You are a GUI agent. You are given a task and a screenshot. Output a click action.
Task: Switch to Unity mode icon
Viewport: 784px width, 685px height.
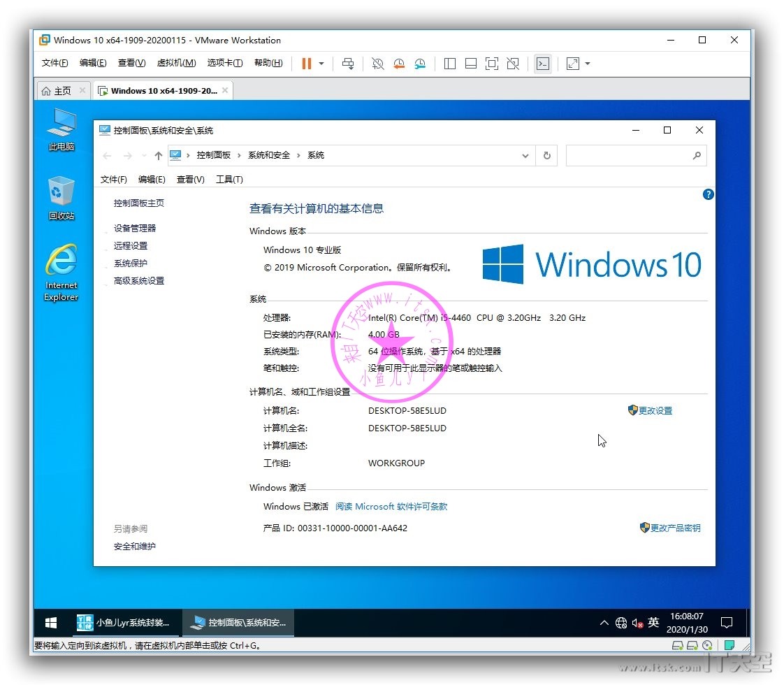coord(512,64)
